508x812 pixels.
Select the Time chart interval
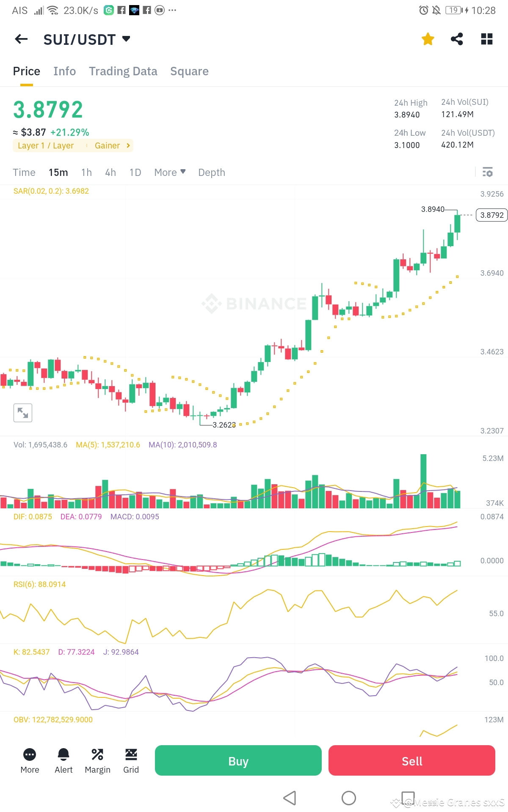[x=24, y=173]
